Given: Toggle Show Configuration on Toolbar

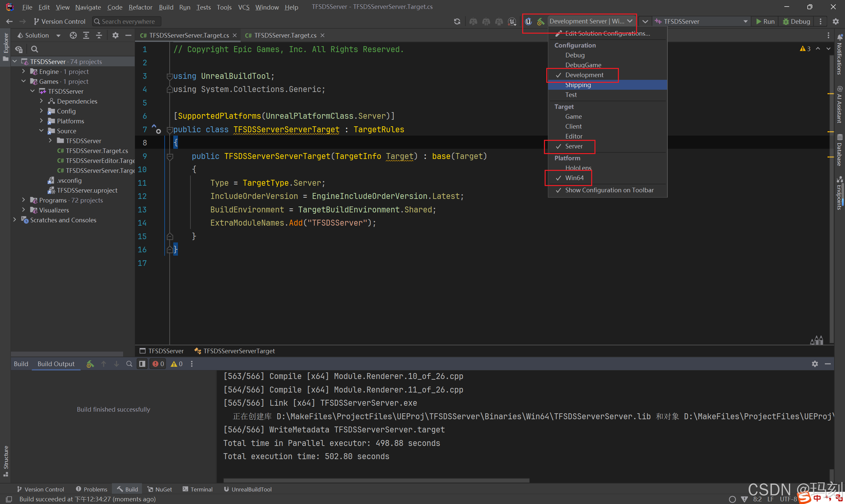Looking at the screenshot, I should 609,190.
